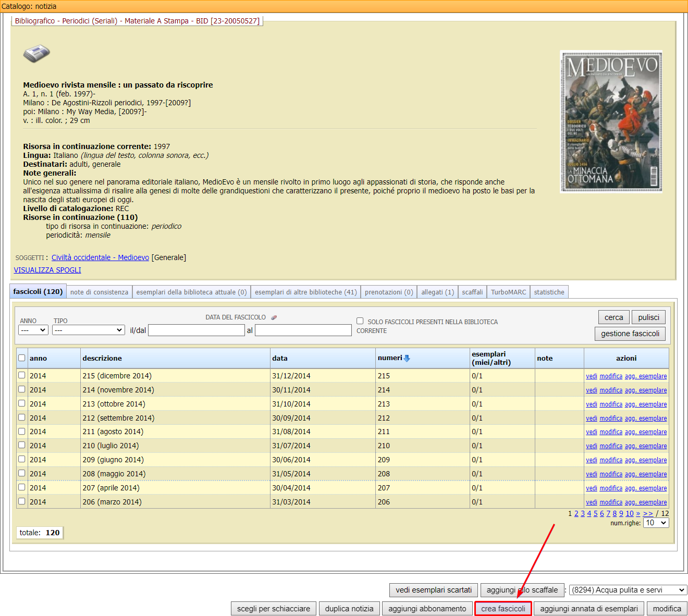Screen dimensions: 688x616
Task: Switch to the TurboMARC tab
Action: click(x=508, y=292)
